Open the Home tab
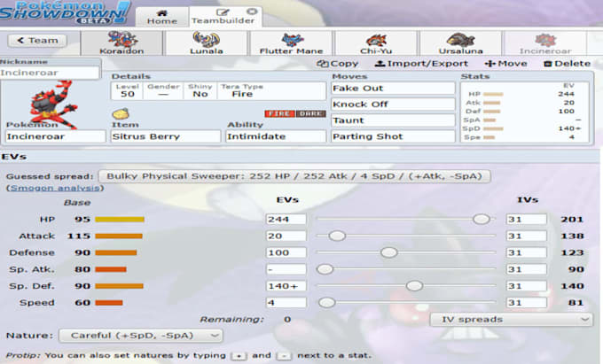 (x=162, y=17)
